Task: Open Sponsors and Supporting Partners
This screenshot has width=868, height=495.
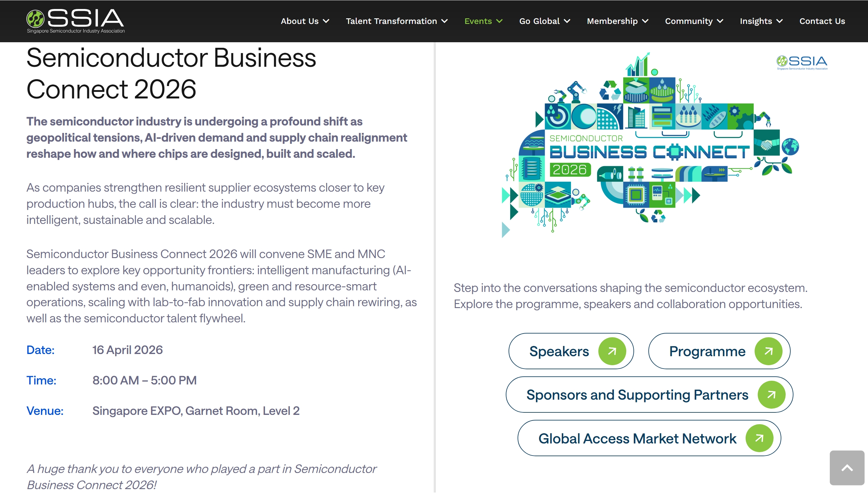Action: tap(649, 395)
